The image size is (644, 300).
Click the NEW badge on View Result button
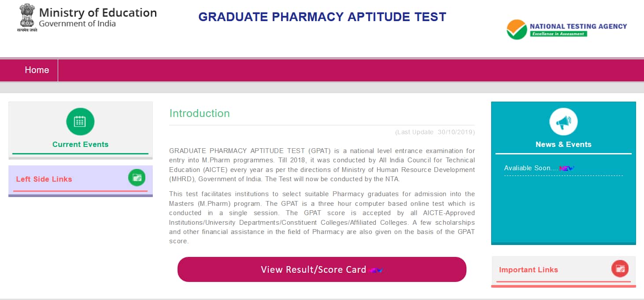point(376,270)
